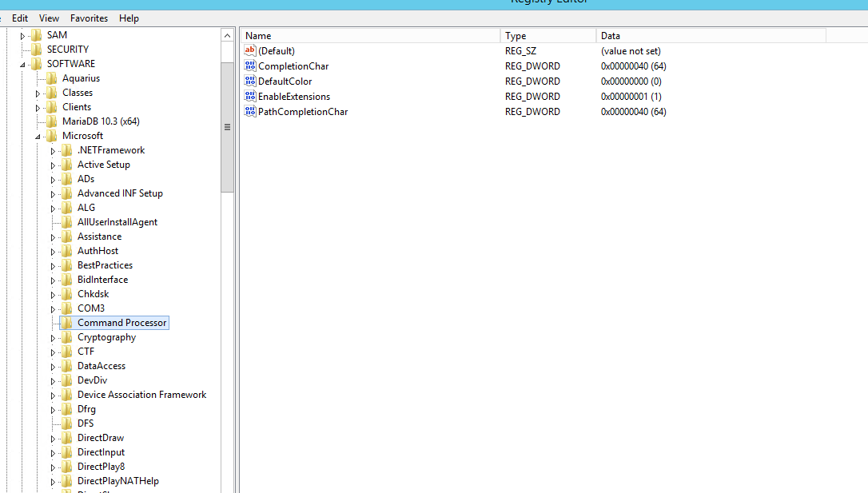Image resolution: width=868 pixels, height=493 pixels.
Task: Click the PathCompletionChar DWORD value icon
Action: pos(250,112)
